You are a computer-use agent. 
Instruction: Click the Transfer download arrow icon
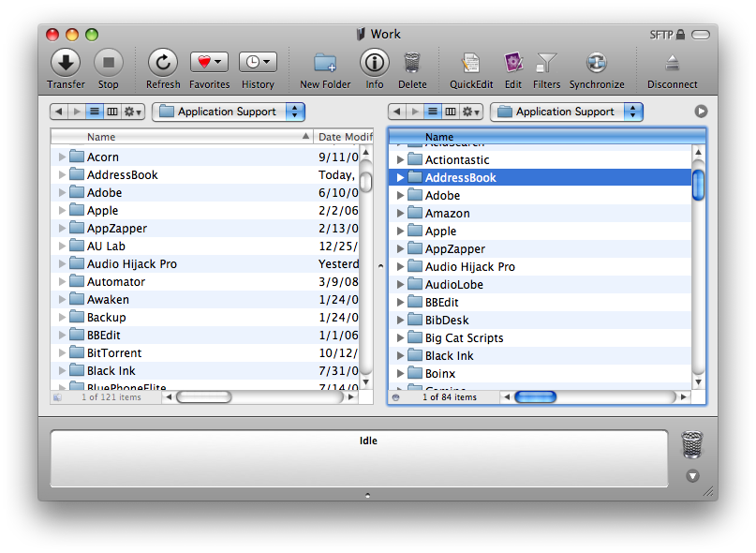click(x=66, y=62)
